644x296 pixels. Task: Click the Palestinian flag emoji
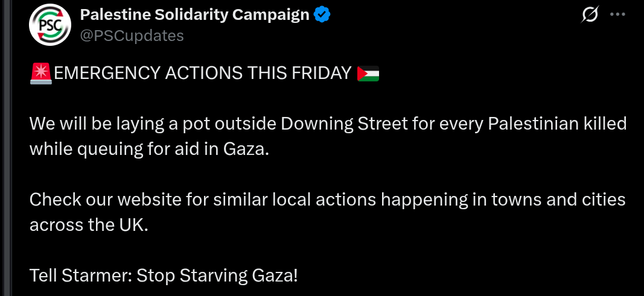click(368, 74)
